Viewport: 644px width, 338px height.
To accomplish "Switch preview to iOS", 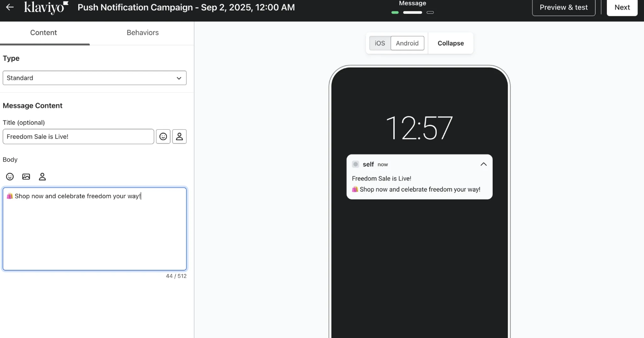I will tap(380, 43).
